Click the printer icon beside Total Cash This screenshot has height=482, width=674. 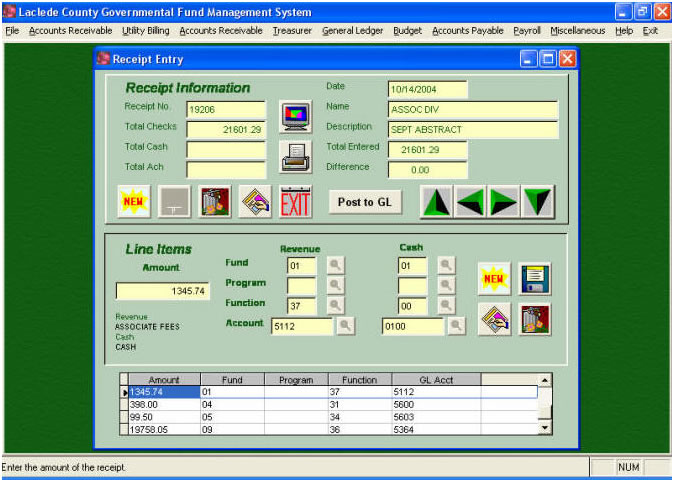(295, 158)
